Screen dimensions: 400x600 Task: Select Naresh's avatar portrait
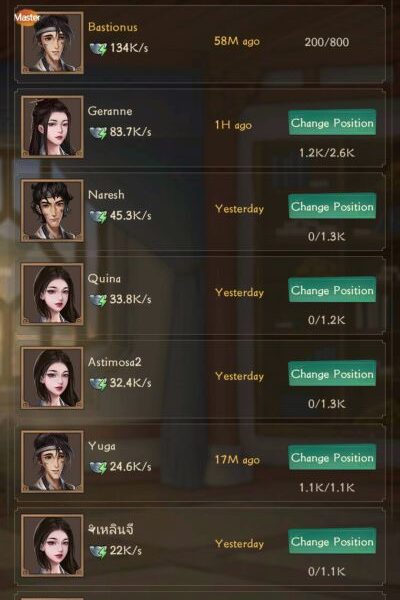click(x=52, y=210)
